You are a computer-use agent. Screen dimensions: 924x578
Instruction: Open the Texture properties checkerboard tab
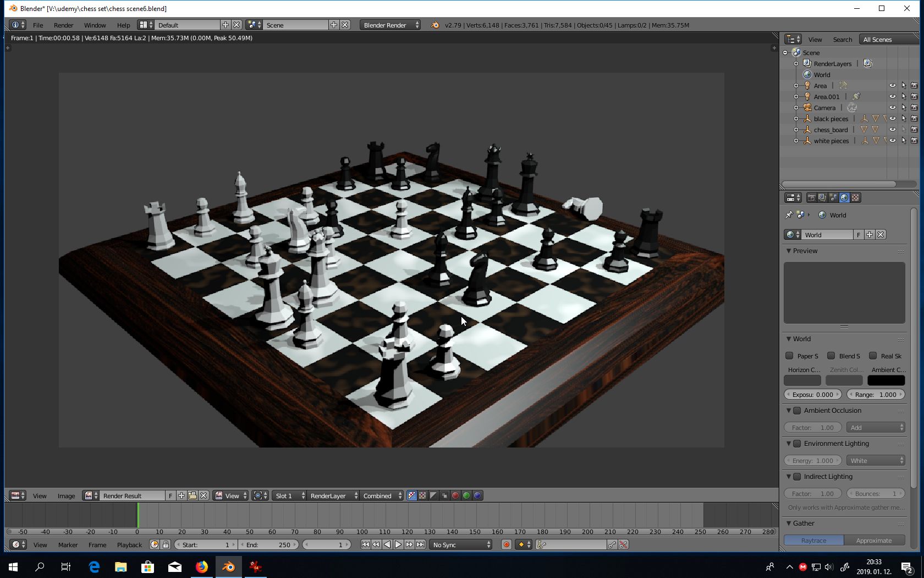click(855, 198)
